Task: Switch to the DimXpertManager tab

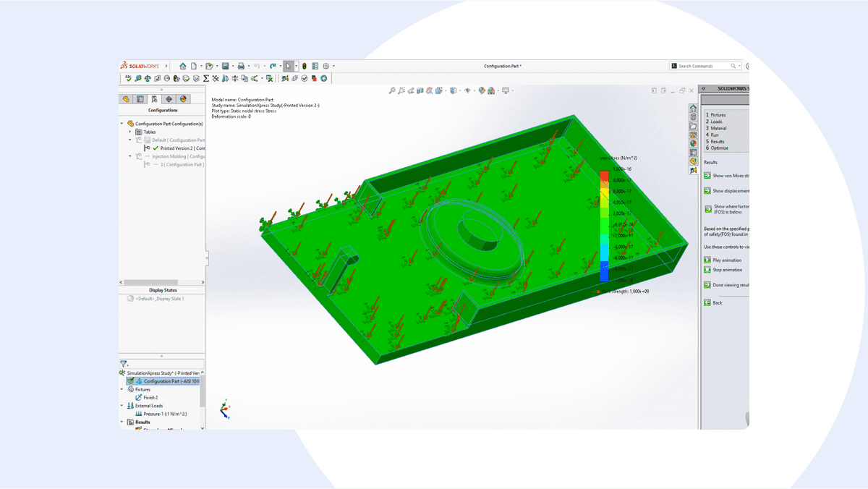Action: click(x=169, y=99)
